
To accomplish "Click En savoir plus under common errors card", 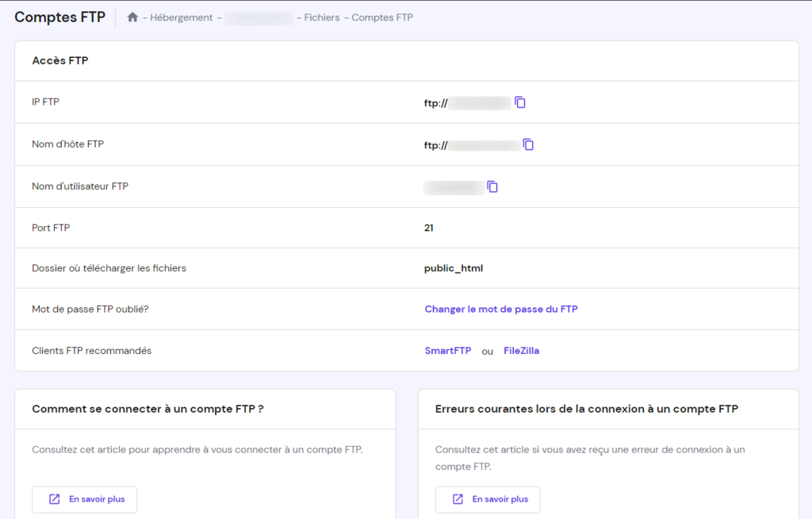I will tap(487, 499).
